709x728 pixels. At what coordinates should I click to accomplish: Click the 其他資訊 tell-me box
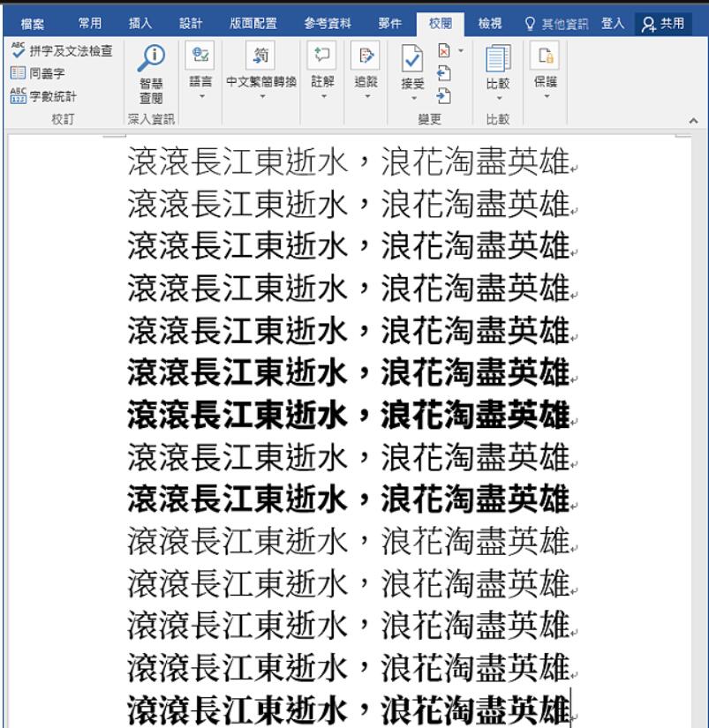[556, 23]
